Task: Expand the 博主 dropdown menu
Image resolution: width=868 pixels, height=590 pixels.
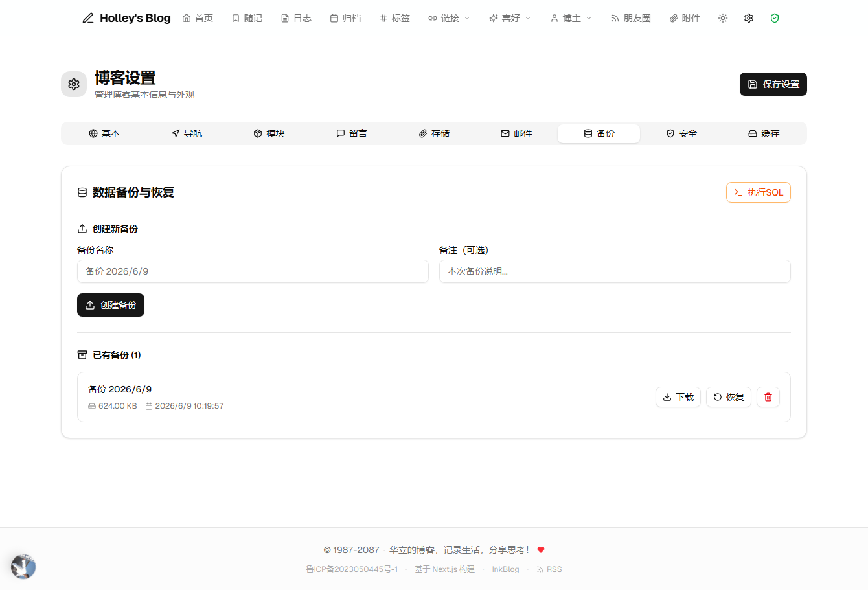Action: [571, 18]
